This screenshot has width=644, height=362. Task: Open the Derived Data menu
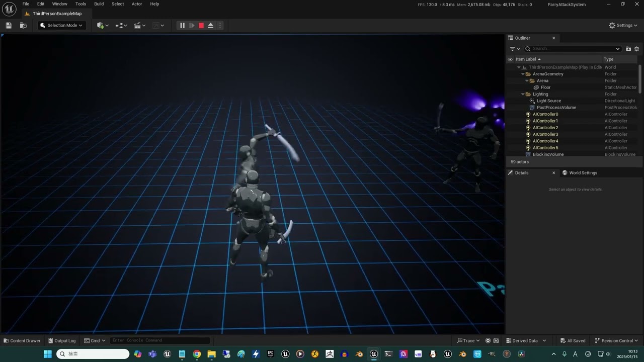point(526,341)
